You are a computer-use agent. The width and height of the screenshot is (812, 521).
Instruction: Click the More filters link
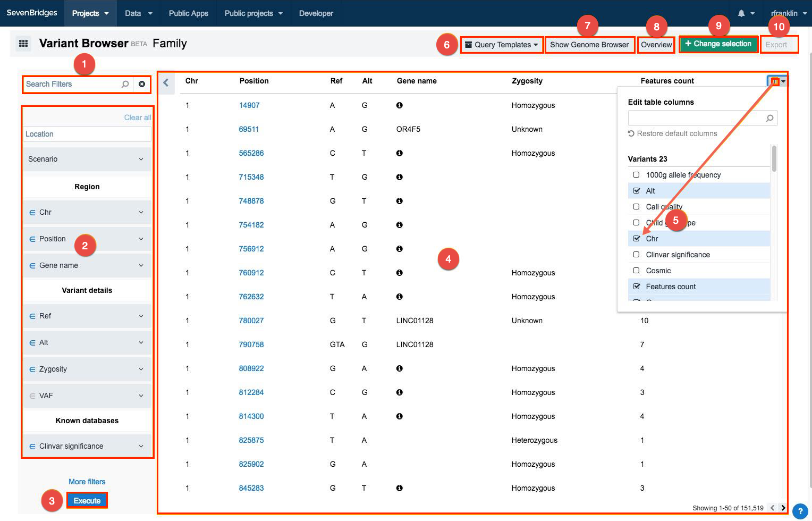[x=87, y=482]
